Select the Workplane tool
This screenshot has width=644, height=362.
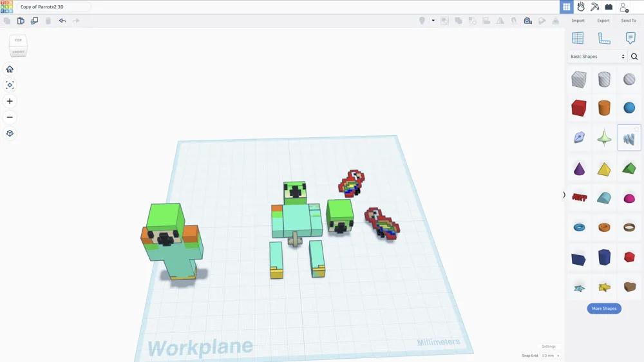tap(578, 38)
